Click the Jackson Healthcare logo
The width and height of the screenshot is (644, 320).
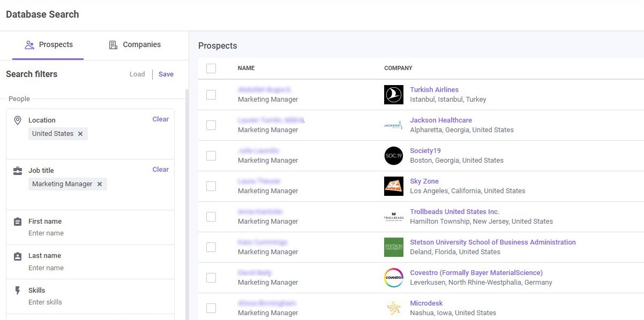click(x=394, y=125)
